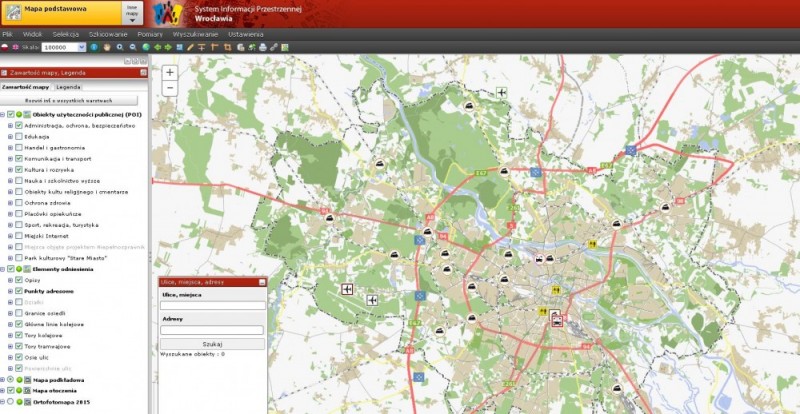The image size is (800, 414).
Task: Uncheck the Komunikacja i transport layer
Action: (x=19, y=159)
